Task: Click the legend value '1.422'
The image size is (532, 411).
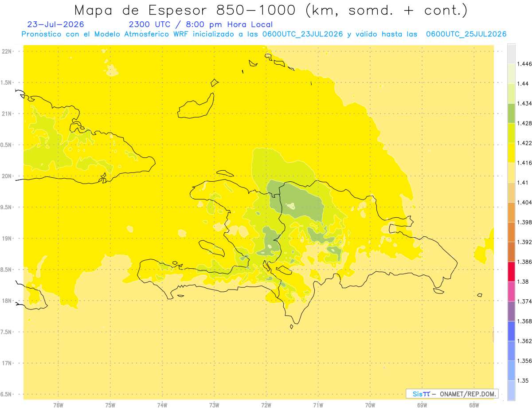Action: tap(524, 143)
